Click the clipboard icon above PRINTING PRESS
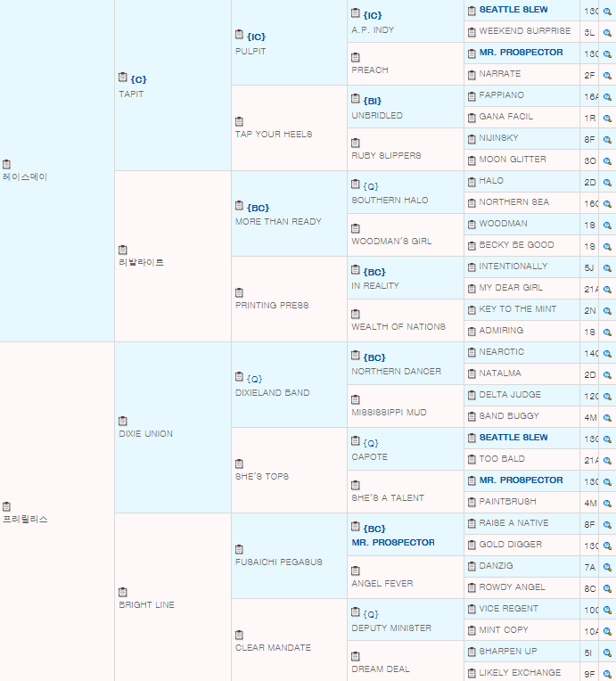Screen dimensions: 616x681 click(239, 292)
